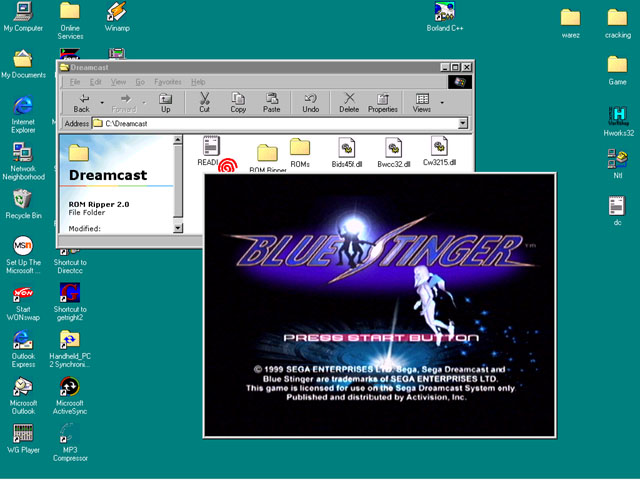Viewport: 640px width, 480px height.
Task: Open WG Player desktop icon
Action: click(23, 439)
